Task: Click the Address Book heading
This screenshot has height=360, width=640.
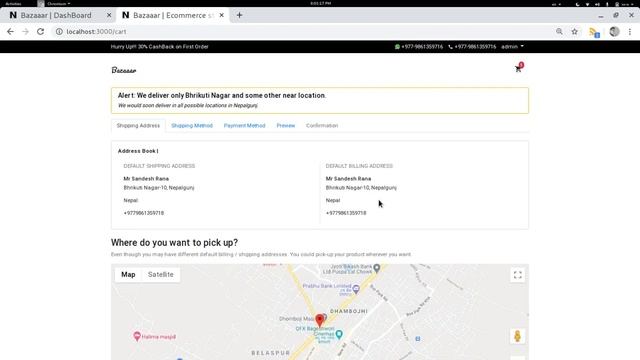Action: [x=138, y=151]
